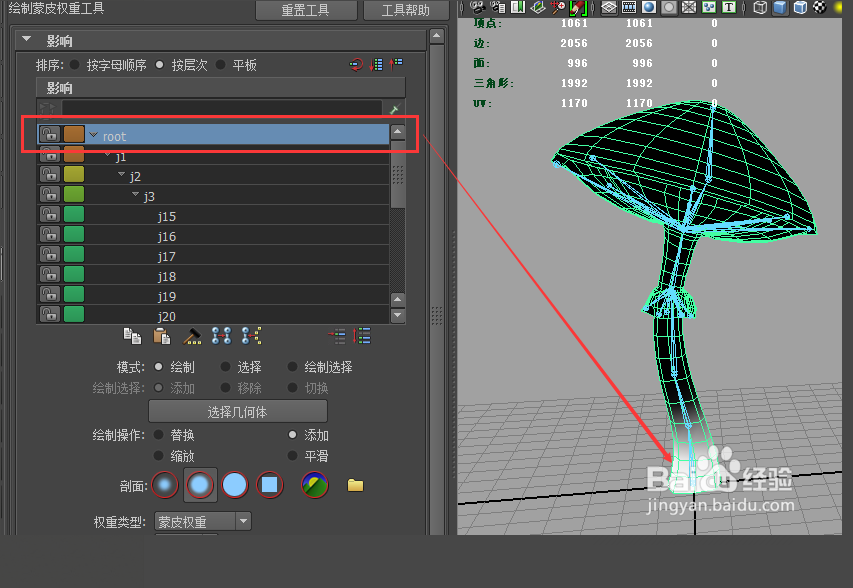853x588 pixels.
Task: Click the color swatch for j3
Action: pos(74,195)
